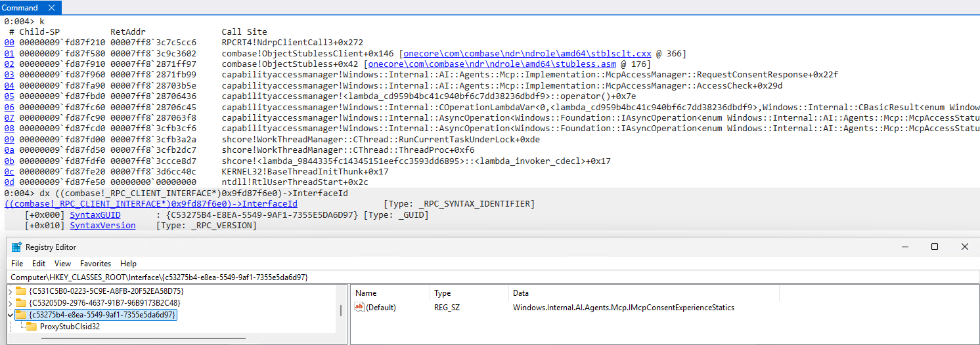Click folder icon of {C531C5B0-0223-5C9E-A8FB-20F52EA58D75}

click(21, 291)
